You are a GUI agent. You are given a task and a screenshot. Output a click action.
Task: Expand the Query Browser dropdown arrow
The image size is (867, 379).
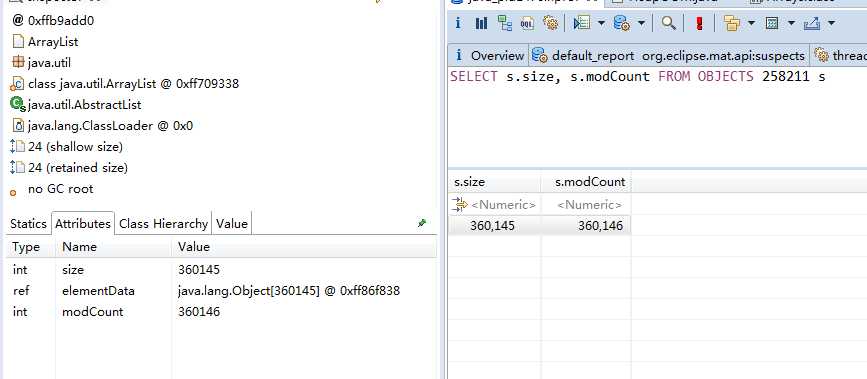click(641, 23)
